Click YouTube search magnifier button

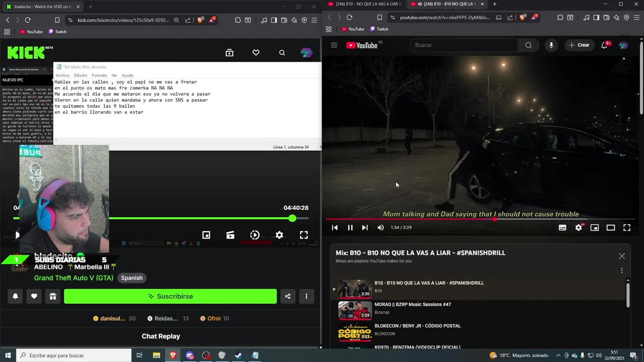tap(528, 45)
